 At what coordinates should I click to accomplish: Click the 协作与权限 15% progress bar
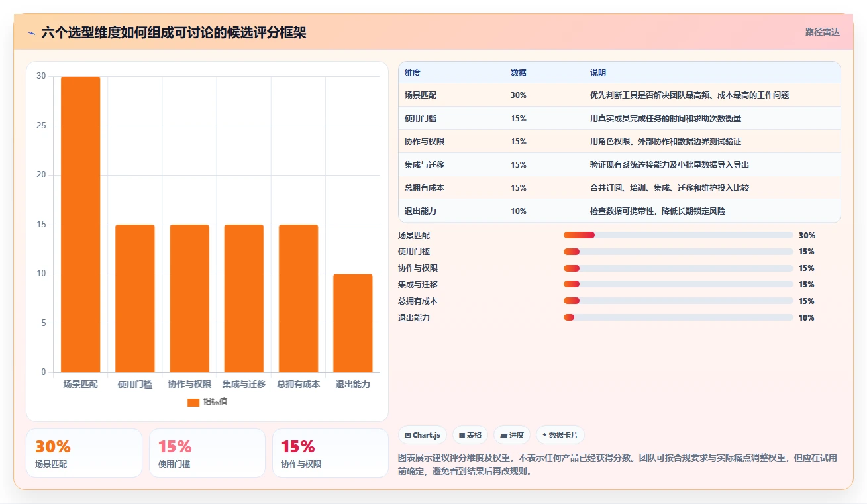[x=678, y=268]
